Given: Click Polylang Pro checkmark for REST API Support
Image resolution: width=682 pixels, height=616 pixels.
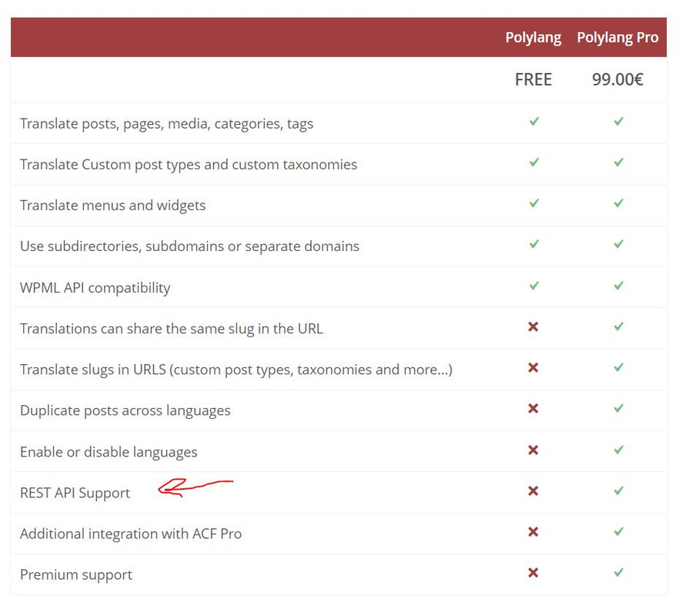Looking at the screenshot, I should [619, 490].
